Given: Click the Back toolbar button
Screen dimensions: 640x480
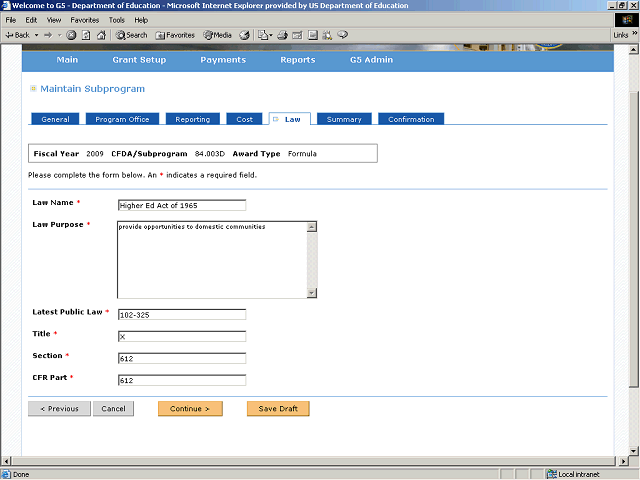Looking at the screenshot, I should pyautogui.click(x=18, y=35).
